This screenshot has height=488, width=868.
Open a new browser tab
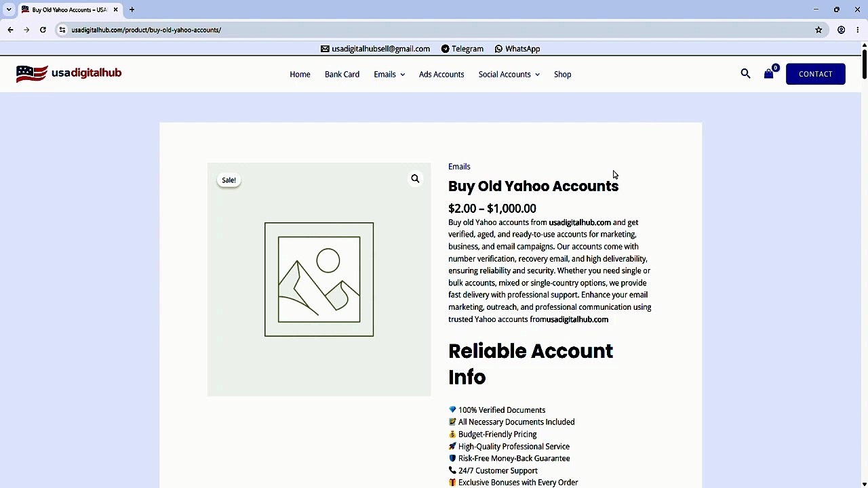132,9
